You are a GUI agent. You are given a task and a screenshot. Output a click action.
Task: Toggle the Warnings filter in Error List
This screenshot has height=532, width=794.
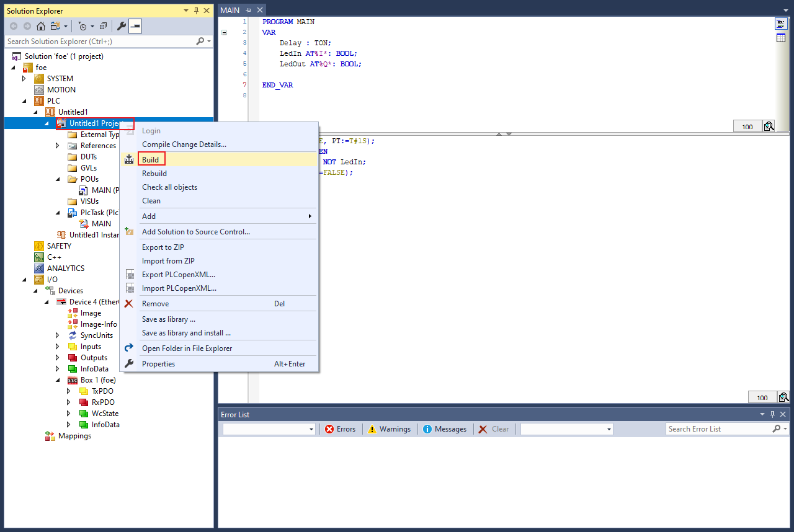[389, 429]
